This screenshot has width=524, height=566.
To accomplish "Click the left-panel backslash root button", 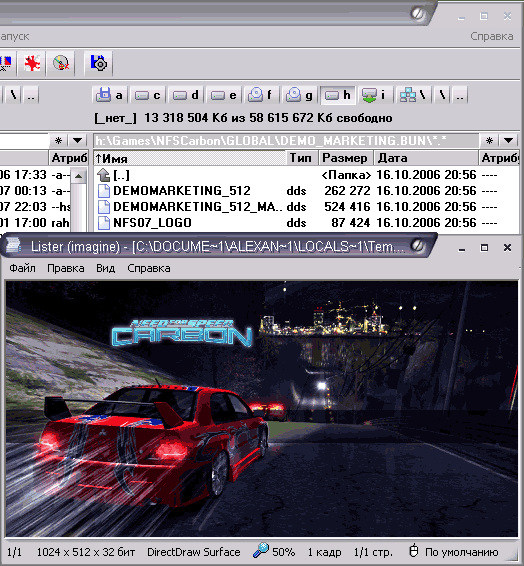I will [x=14, y=95].
